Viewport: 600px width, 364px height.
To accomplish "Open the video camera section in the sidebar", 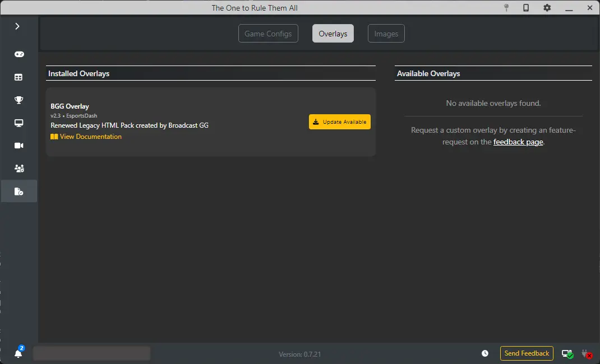I will pyautogui.click(x=19, y=146).
